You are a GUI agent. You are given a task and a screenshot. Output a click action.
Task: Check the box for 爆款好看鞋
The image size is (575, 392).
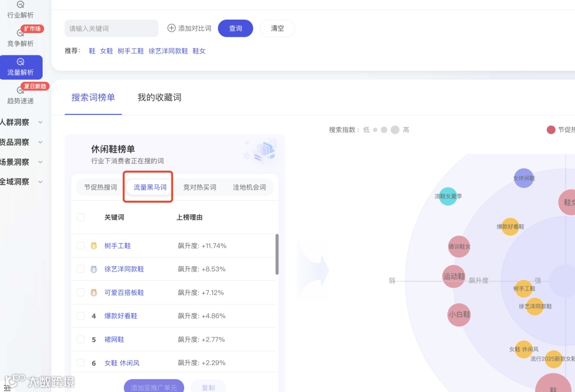81,316
